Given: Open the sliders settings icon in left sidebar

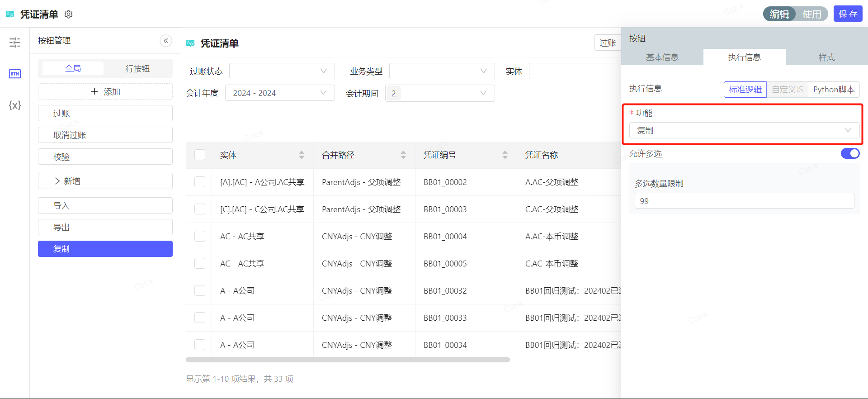Looking at the screenshot, I should coord(15,43).
